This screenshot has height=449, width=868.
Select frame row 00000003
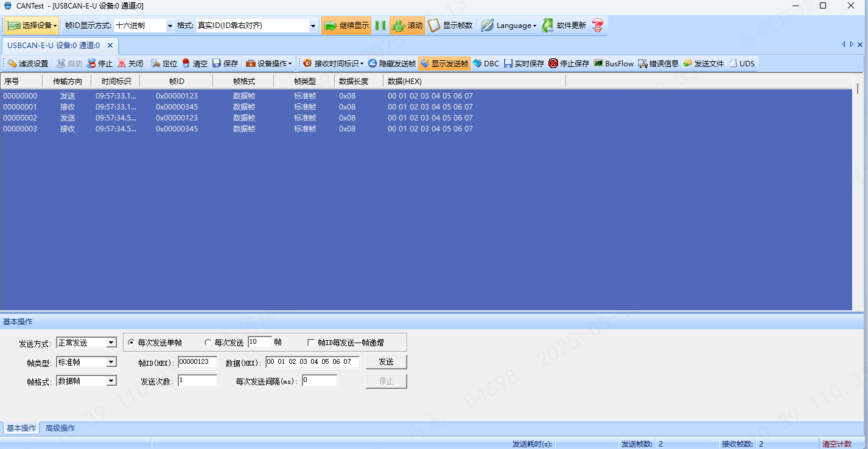pos(426,129)
